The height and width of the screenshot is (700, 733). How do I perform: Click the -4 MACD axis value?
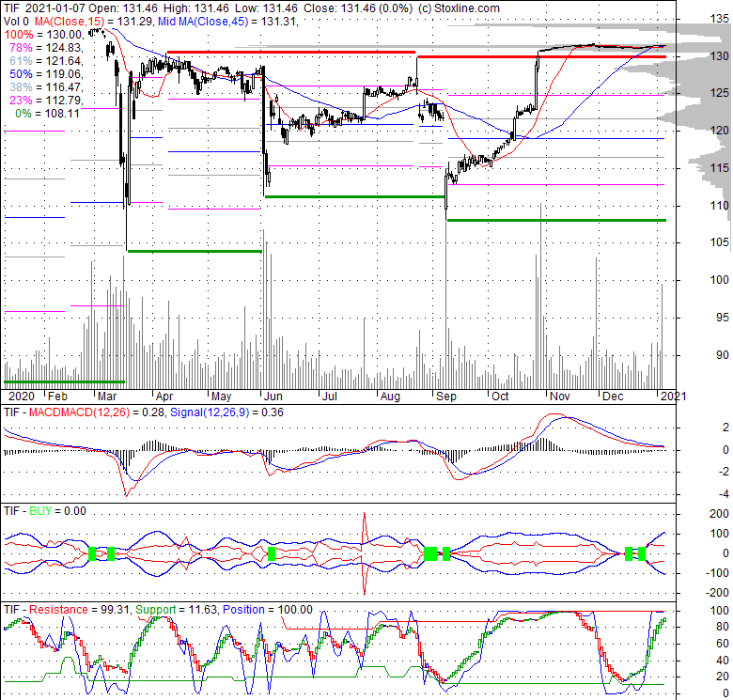pos(723,494)
